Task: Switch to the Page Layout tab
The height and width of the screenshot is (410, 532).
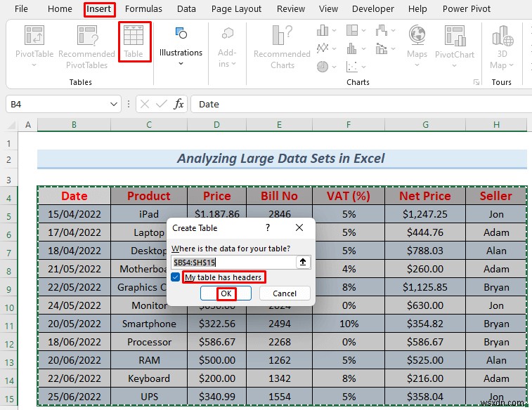Action: (x=236, y=9)
